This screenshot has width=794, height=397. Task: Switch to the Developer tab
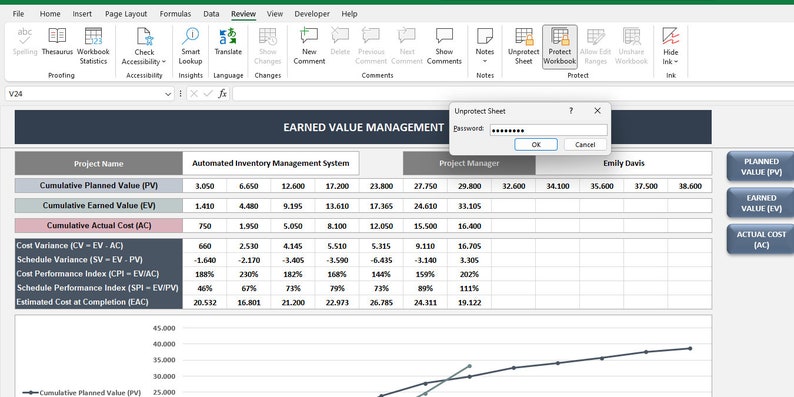tap(312, 14)
